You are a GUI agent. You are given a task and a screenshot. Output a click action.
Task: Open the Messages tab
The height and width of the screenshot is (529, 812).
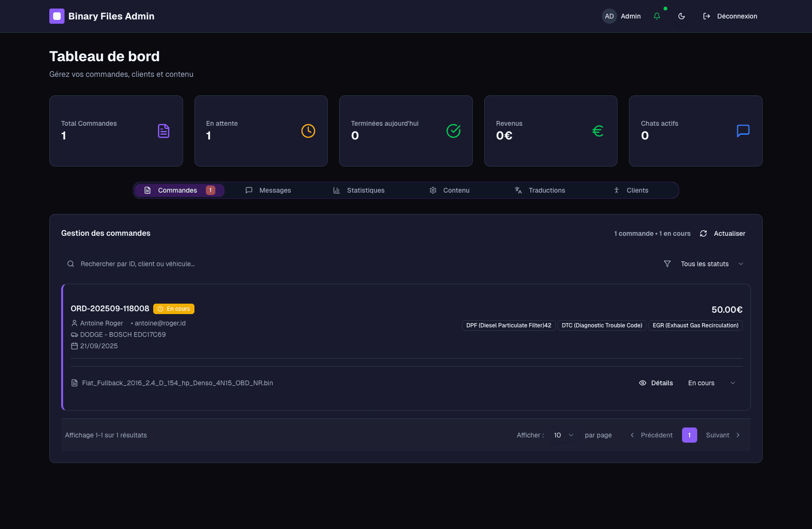(268, 190)
